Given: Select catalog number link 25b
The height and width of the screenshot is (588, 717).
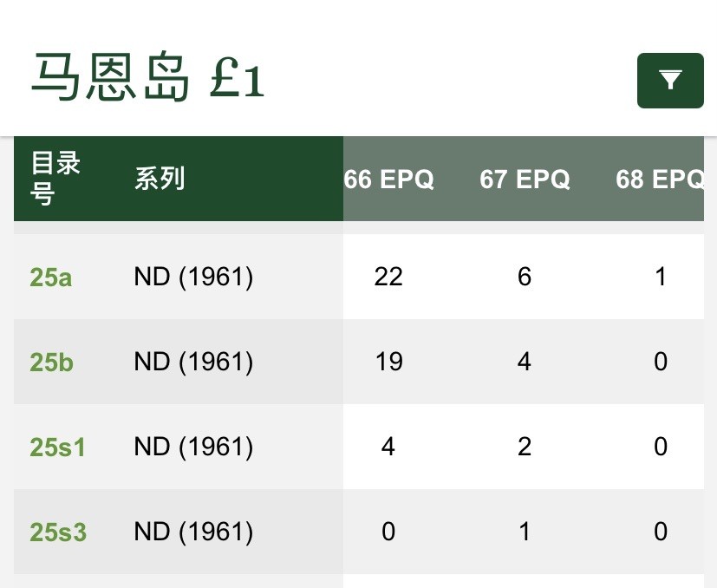Looking at the screenshot, I should pos(50,362).
